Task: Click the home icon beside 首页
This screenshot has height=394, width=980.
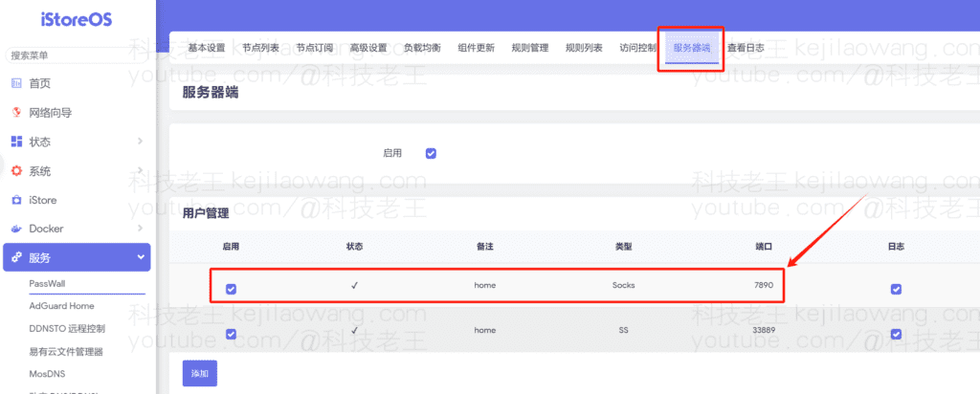Action: [x=16, y=83]
